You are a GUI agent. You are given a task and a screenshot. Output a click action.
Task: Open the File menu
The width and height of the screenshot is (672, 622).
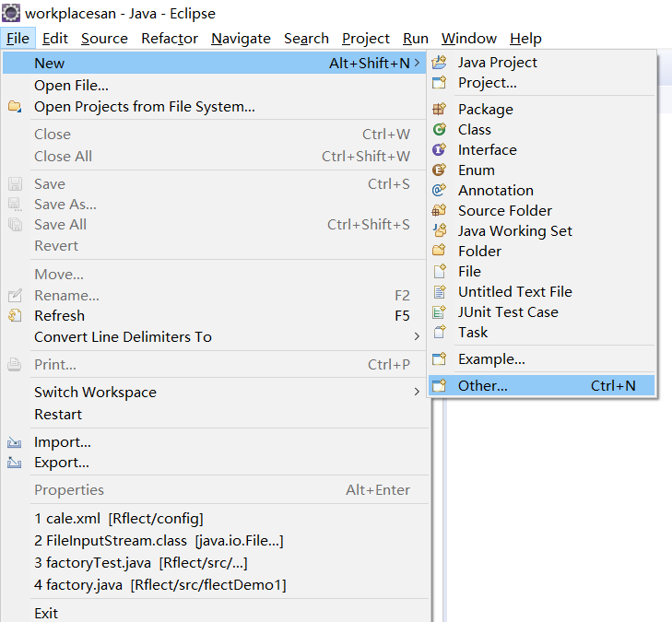tap(18, 39)
